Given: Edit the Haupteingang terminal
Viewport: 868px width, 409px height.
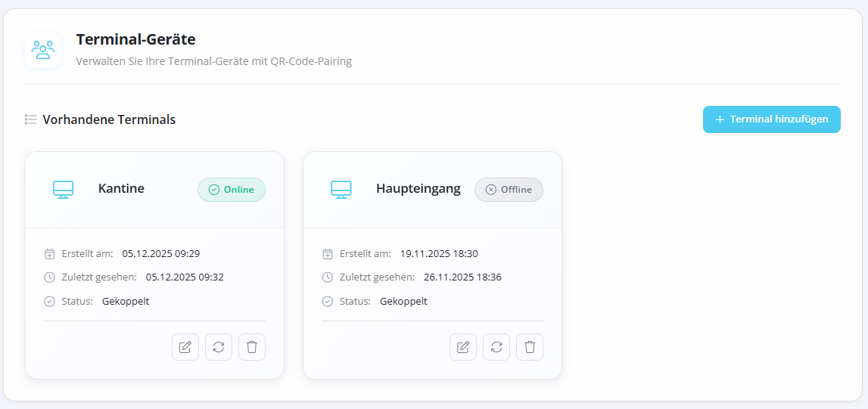Looking at the screenshot, I should (x=463, y=347).
